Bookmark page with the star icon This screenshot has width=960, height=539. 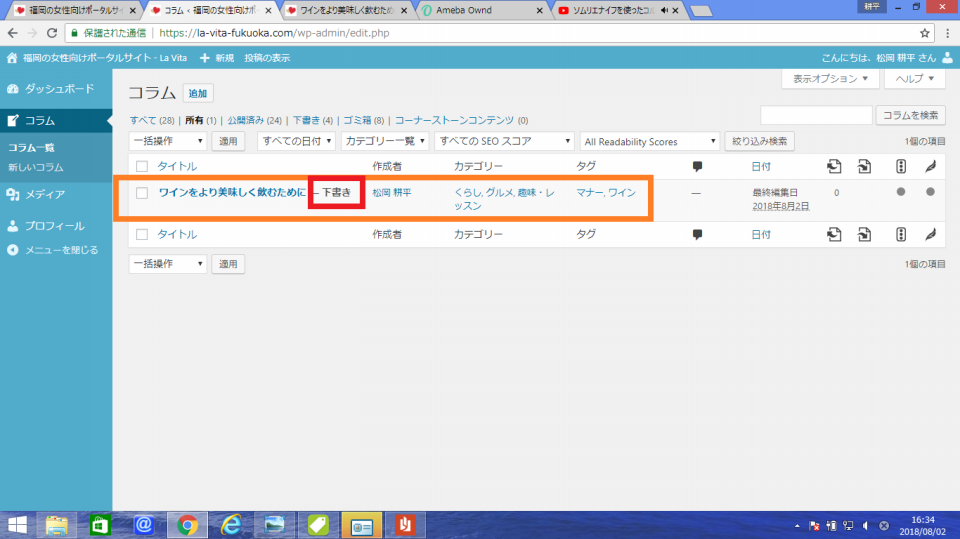[924, 33]
